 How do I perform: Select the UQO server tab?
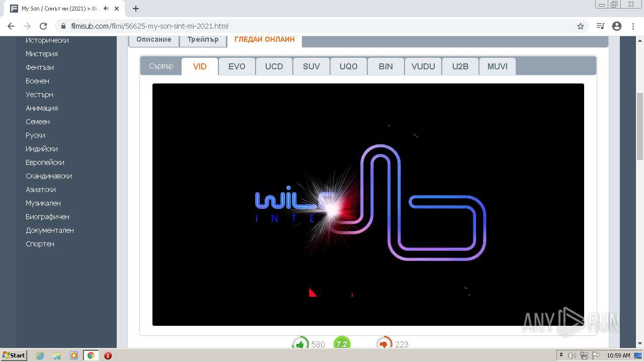click(349, 66)
